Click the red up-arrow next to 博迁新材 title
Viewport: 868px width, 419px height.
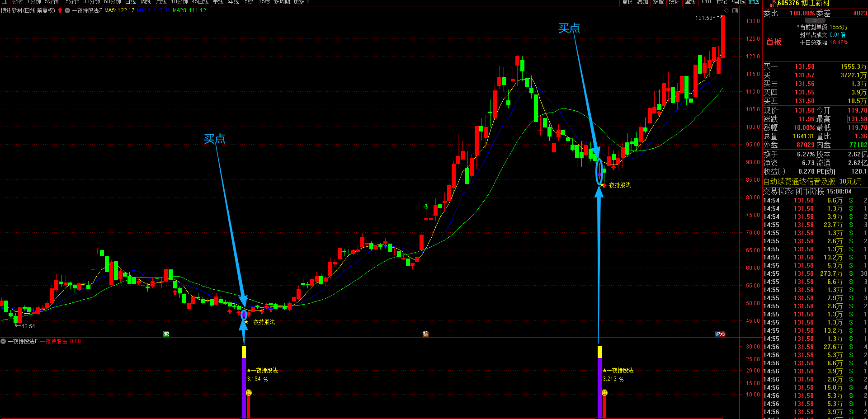60,10
